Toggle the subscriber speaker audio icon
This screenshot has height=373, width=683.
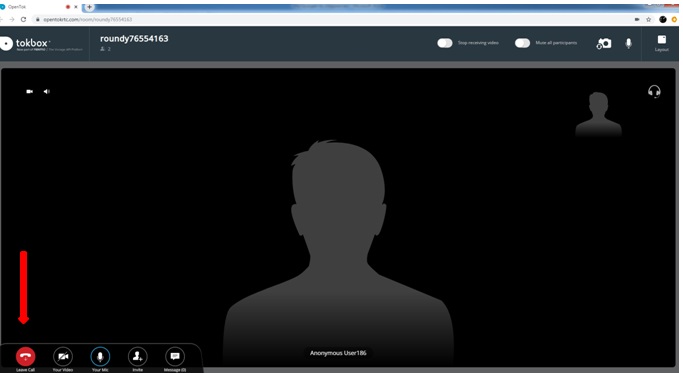tap(47, 92)
